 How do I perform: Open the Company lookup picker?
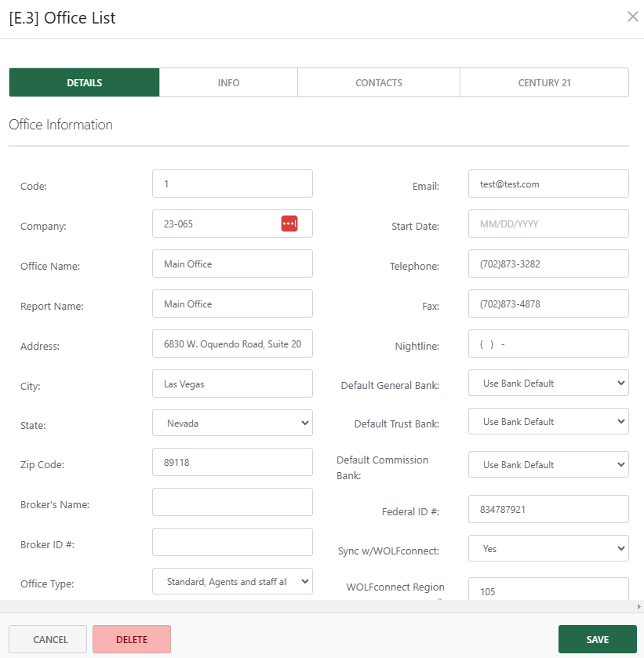[289, 224]
